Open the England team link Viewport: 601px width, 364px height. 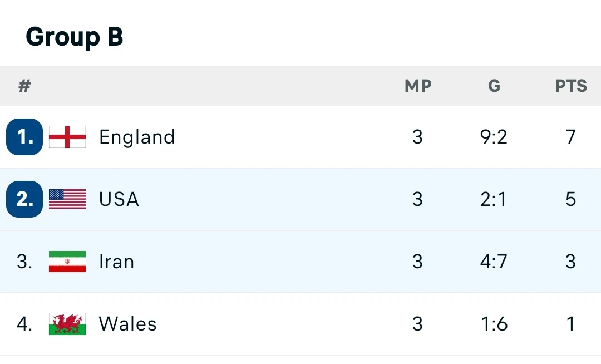point(137,137)
